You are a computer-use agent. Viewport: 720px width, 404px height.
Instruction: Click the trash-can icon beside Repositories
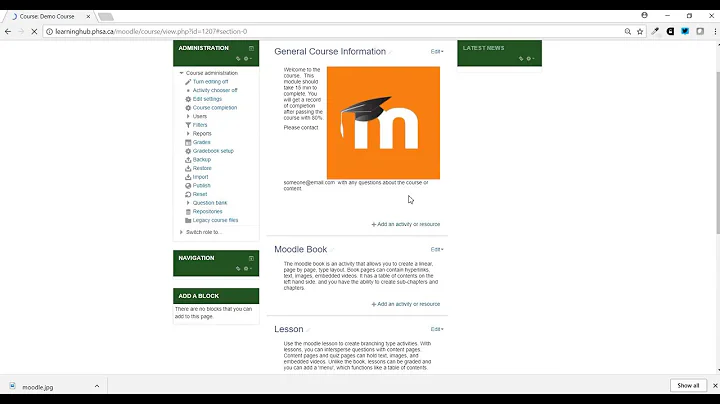coord(188,212)
